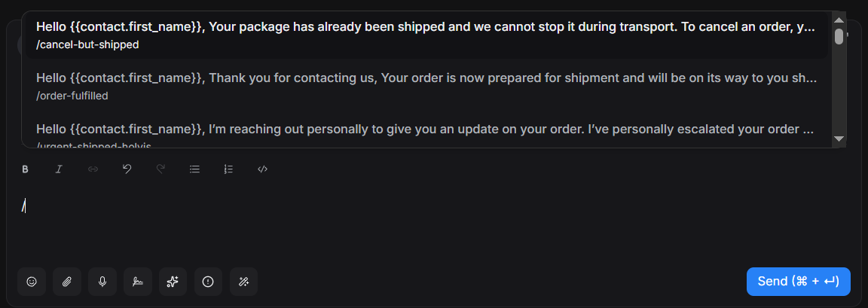
Task: Open AI assist sparkles button
Action: [x=173, y=282]
